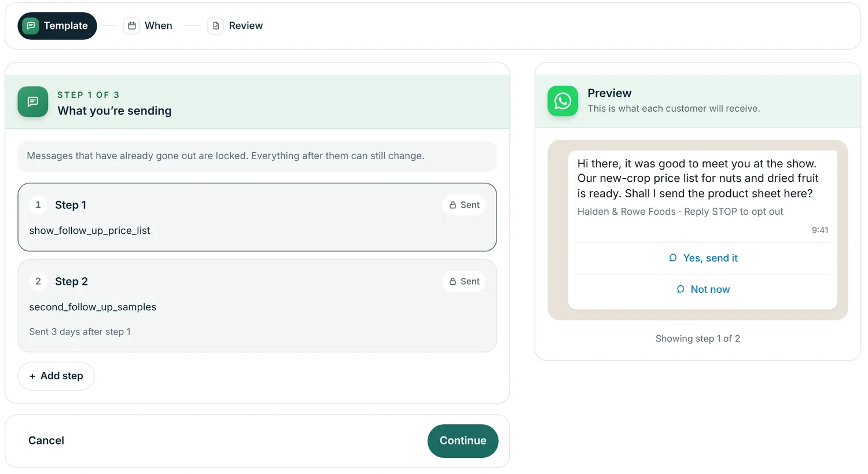Screen dimensions: 868x474
Task: Click the Sent badge on Step 2
Action: (x=464, y=281)
